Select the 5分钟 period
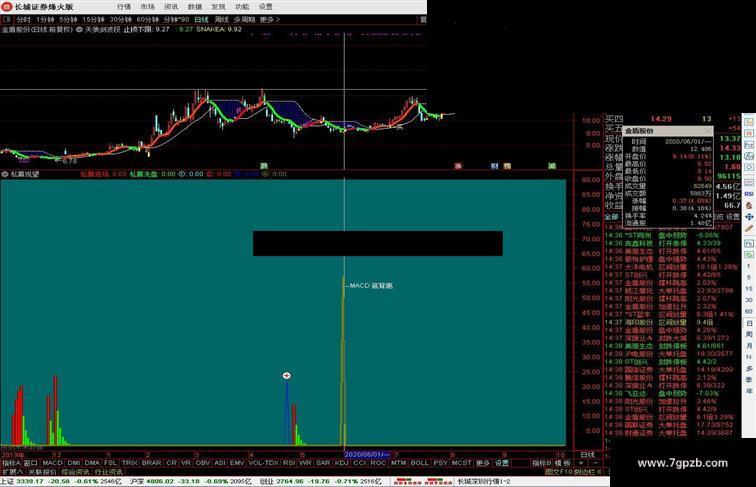 tap(68, 20)
